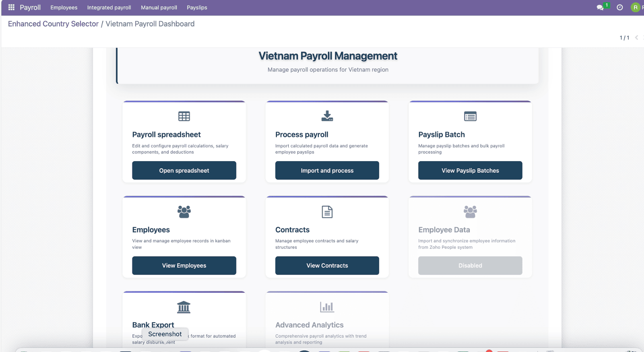644x352 pixels.
Task: Click the Payslip Batch list icon
Action: (x=470, y=116)
